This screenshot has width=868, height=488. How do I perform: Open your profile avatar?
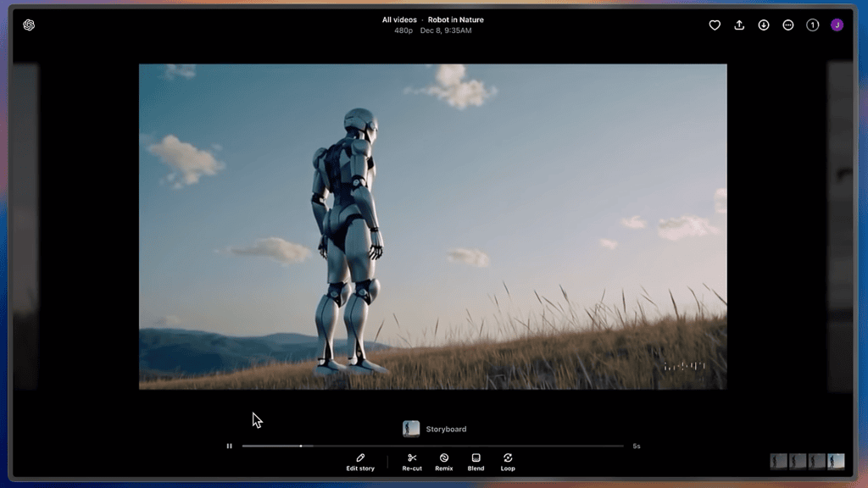point(838,25)
